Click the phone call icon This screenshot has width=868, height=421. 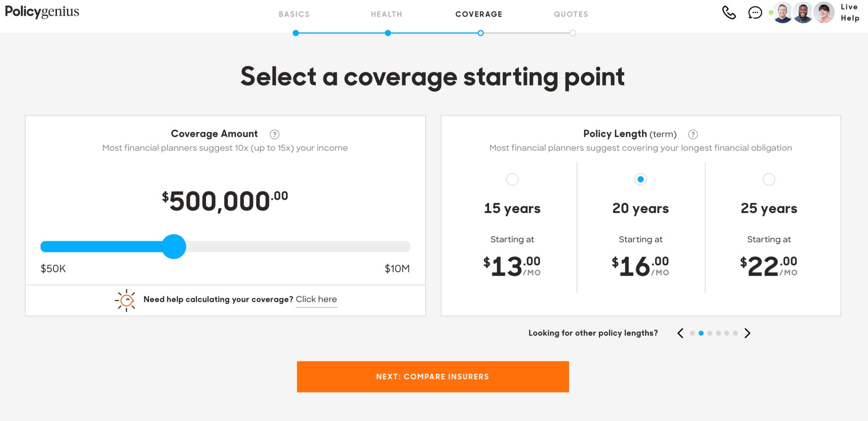(729, 12)
